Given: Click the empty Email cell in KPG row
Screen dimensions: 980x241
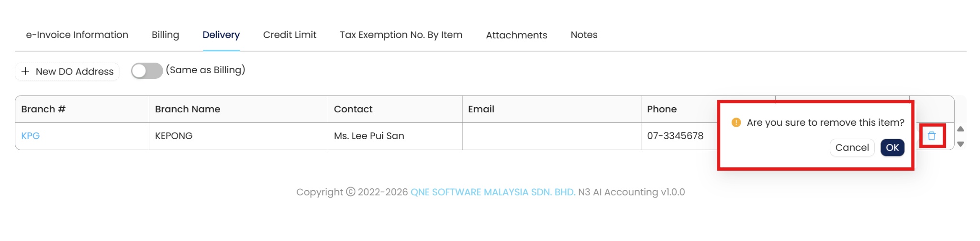Looking at the screenshot, I should [x=551, y=136].
